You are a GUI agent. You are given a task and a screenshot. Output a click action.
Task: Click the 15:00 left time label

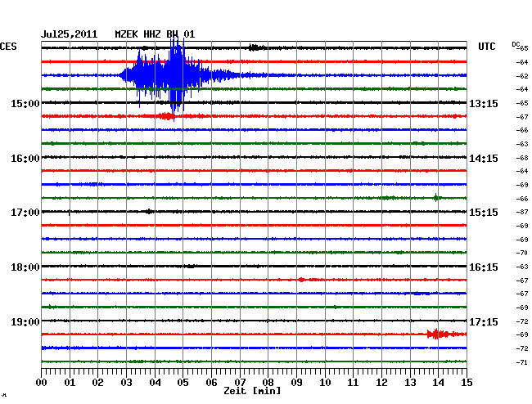(25, 104)
